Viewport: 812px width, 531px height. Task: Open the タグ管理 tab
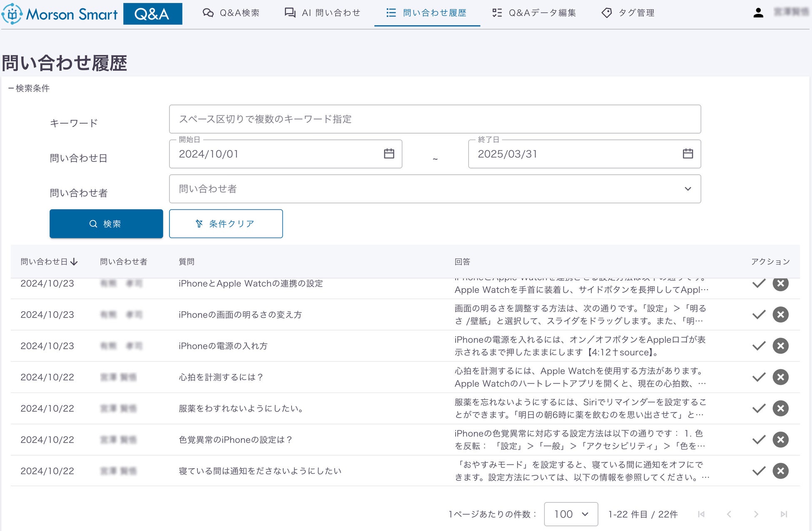point(628,13)
